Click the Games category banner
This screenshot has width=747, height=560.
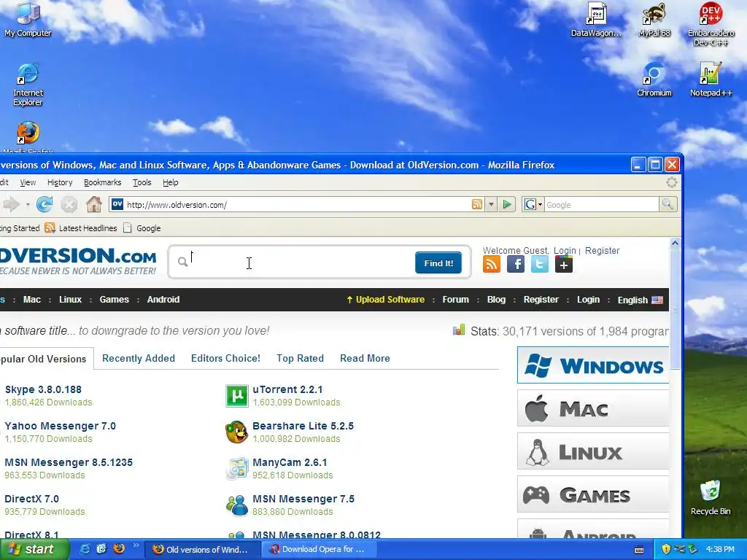593,494
